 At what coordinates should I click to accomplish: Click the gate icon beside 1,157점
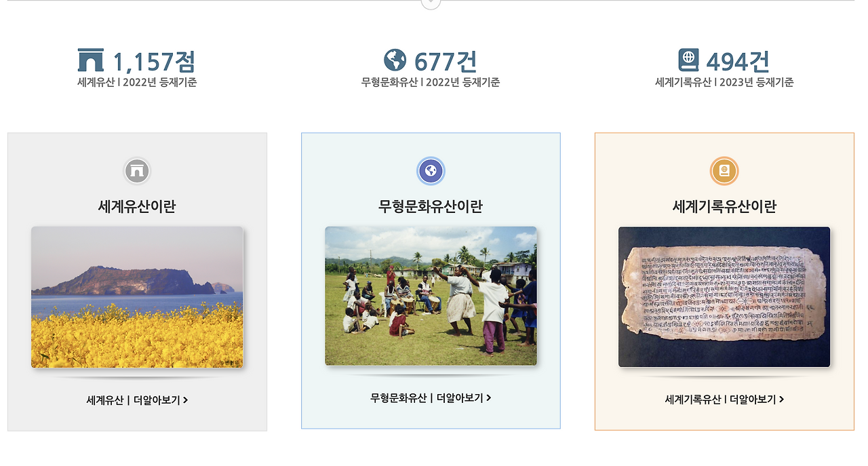coord(91,60)
